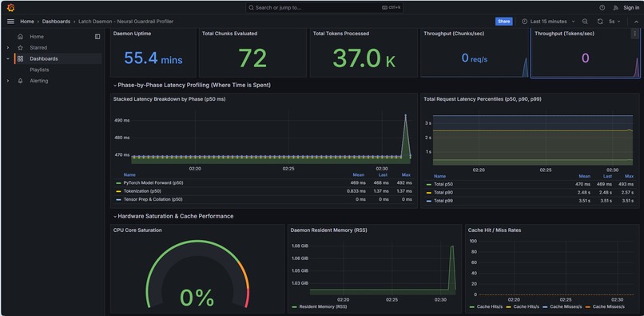Click the Starred star icon

(x=20, y=48)
